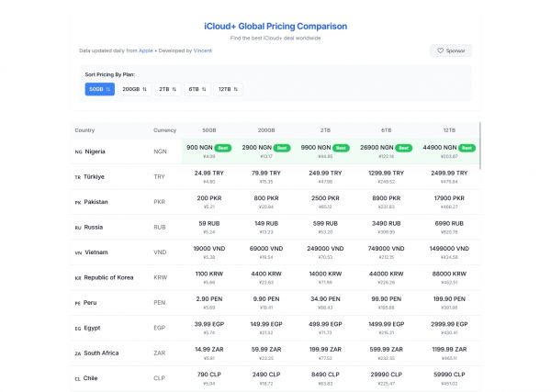Click the 59 RUB price cell

(209, 228)
